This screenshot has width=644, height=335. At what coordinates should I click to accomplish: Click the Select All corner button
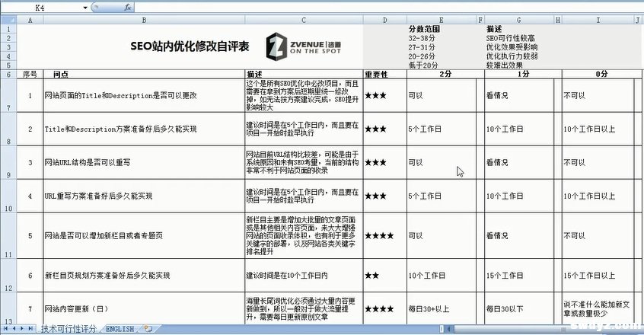[8, 19]
